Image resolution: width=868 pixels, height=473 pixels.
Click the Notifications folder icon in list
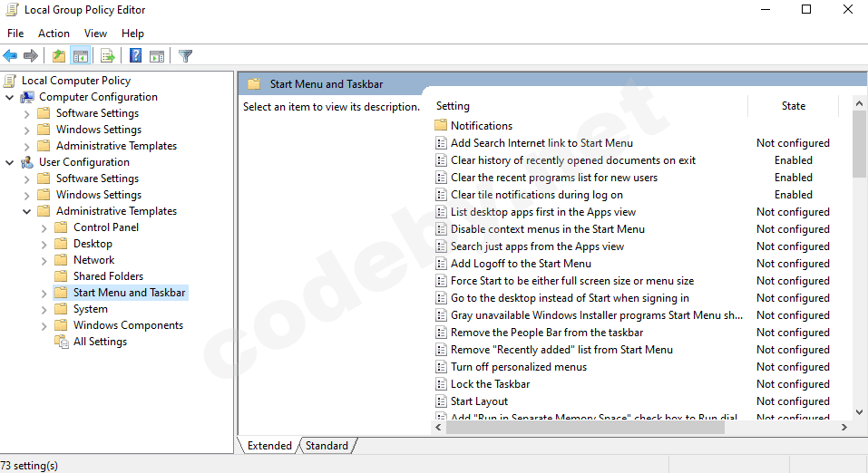pos(441,126)
